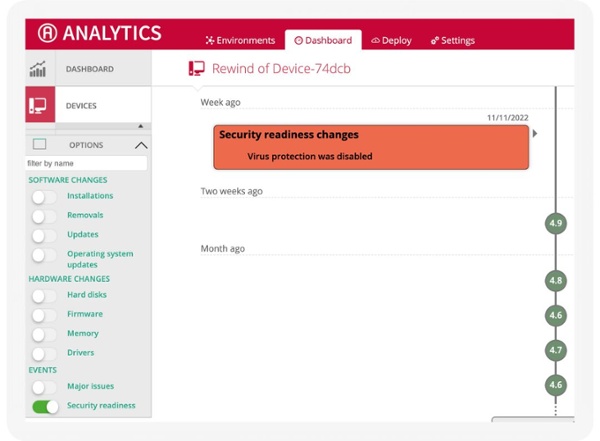The height and width of the screenshot is (441, 600).
Task: Click the Devices monitor icon in sidebar
Action: [x=38, y=105]
